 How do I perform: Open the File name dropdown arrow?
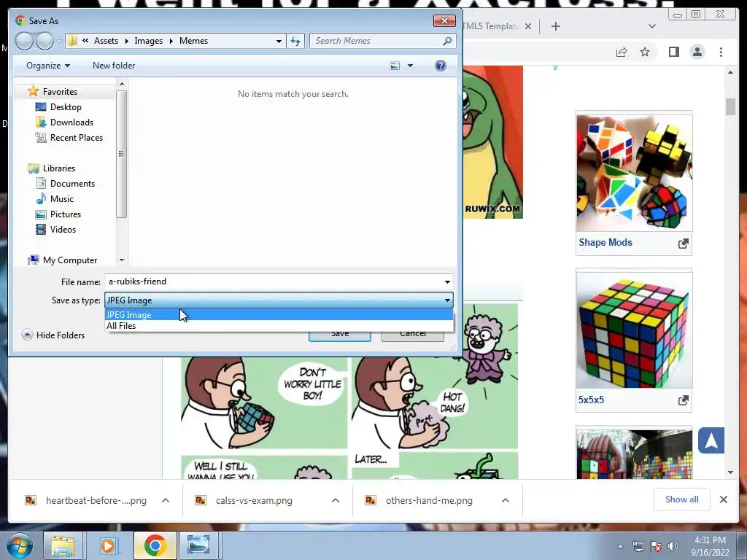(447, 281)
